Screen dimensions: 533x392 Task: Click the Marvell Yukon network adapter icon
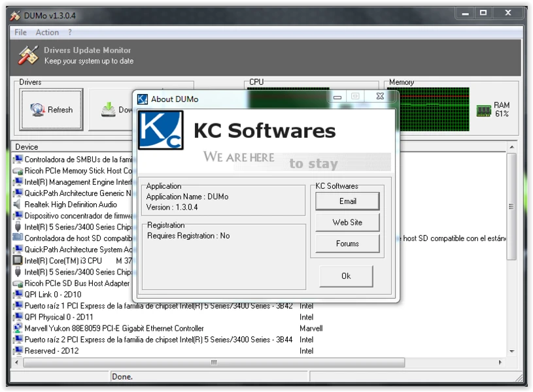coord(18,328)
